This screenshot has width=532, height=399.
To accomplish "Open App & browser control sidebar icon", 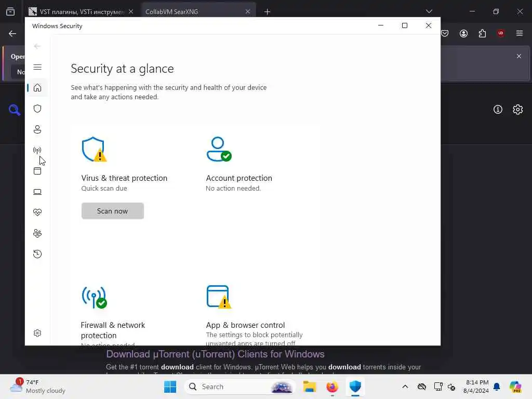I will (x=37, y=171).
